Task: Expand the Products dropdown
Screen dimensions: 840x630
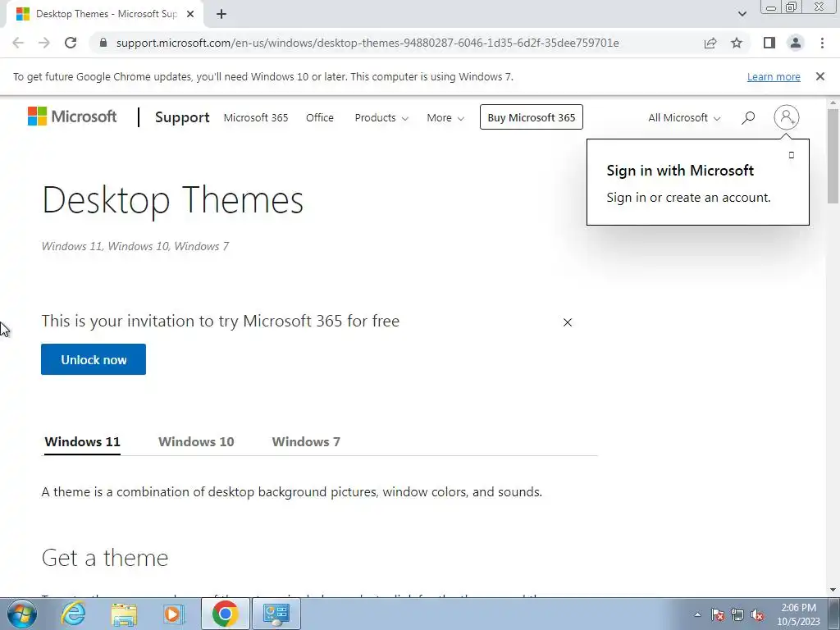Action: (381, 118)
